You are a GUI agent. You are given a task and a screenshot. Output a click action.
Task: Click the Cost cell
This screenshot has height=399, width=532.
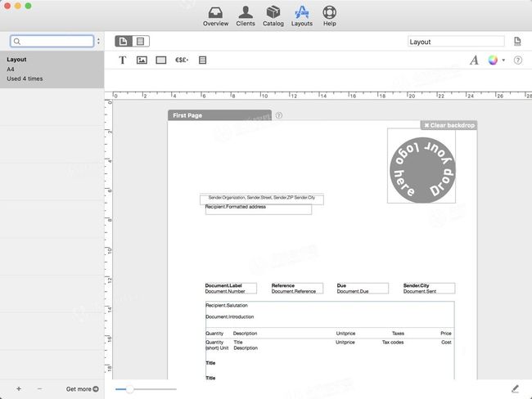coord(446,343)
